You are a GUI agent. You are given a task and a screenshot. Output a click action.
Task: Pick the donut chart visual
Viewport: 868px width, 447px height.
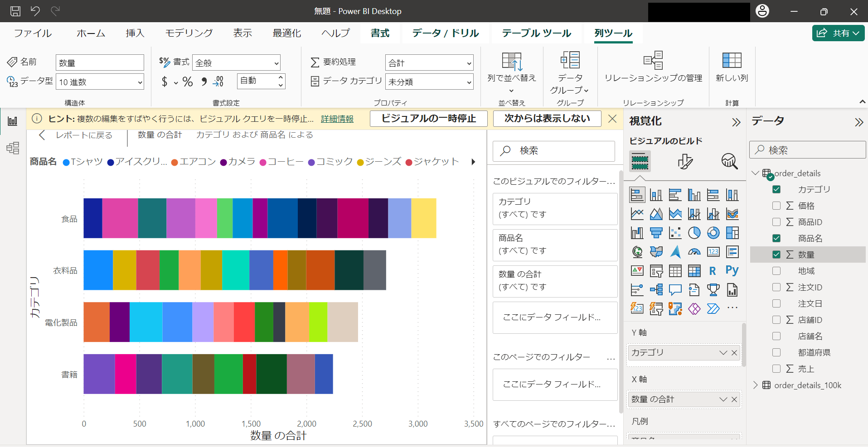713,233
